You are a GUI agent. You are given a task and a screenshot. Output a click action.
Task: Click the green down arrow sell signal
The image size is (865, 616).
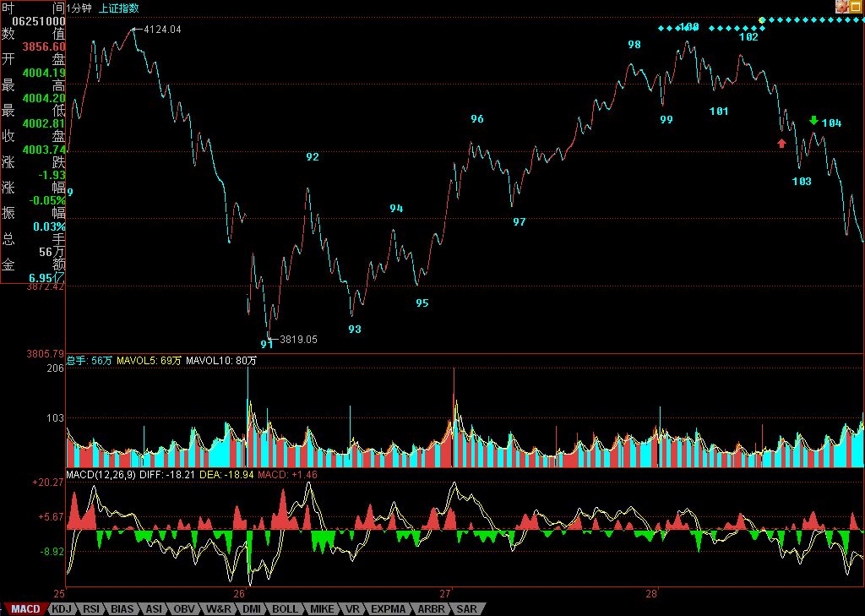pos(813,121)
